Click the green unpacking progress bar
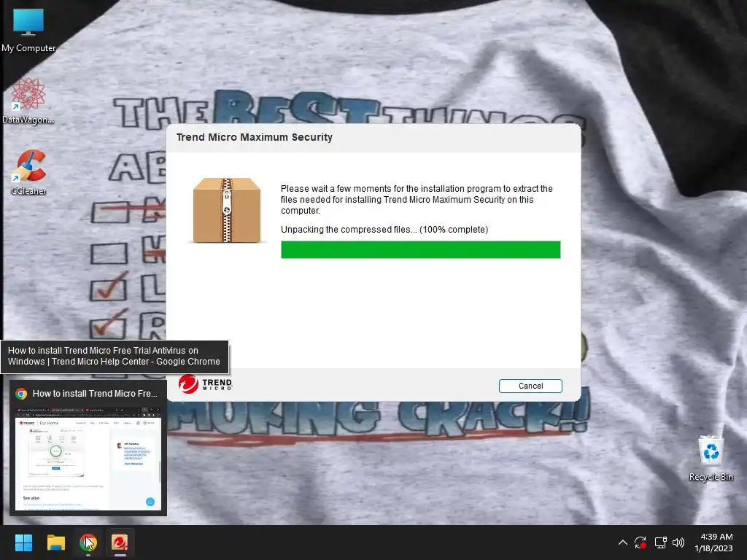The image size is (747, 560). click(421, 249)
